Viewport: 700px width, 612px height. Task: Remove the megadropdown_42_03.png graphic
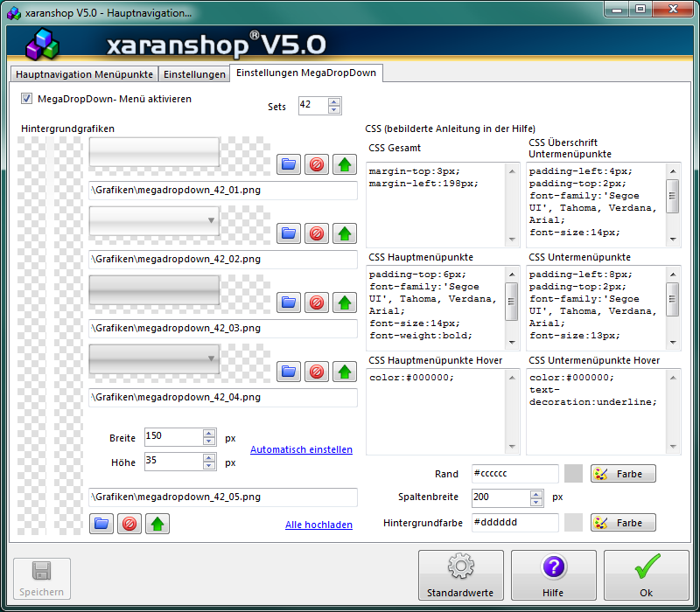(317, 303)
